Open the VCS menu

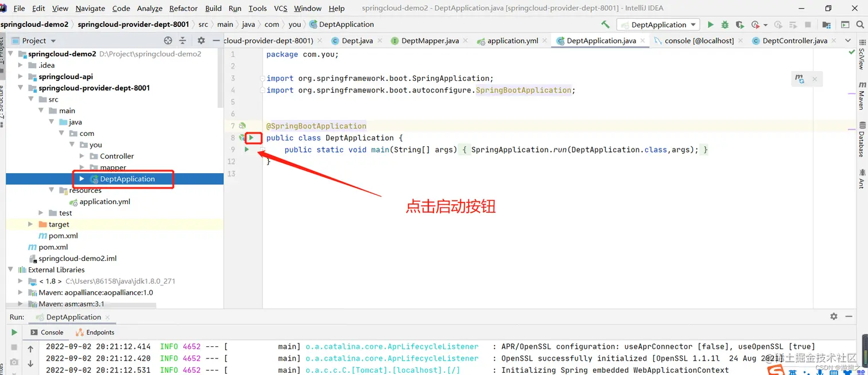point(281,8)
